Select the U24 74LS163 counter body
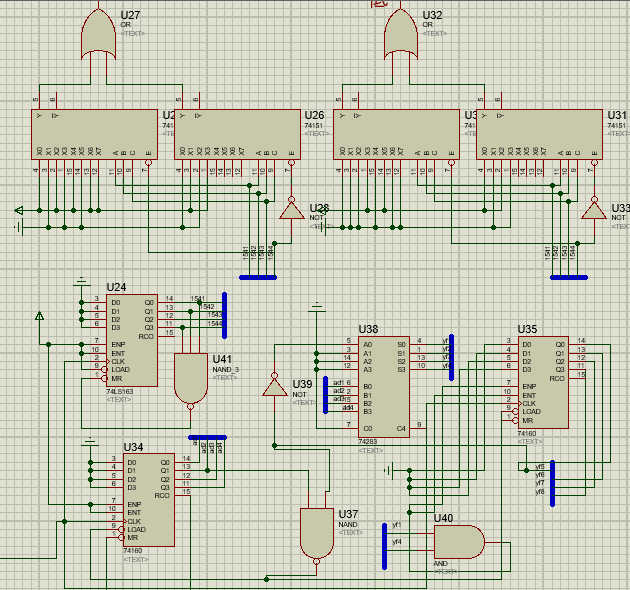This screenshot has height=590, width=630. (132, 340)
